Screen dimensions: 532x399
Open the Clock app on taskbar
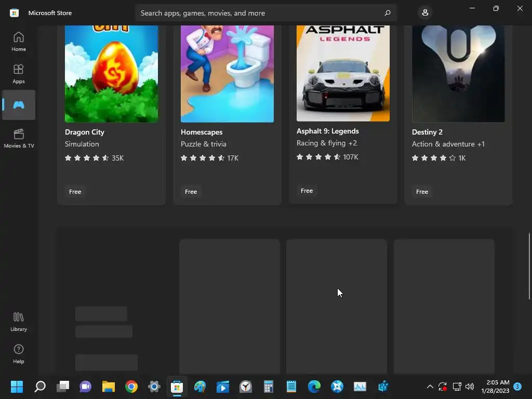[x=246, y=387]
